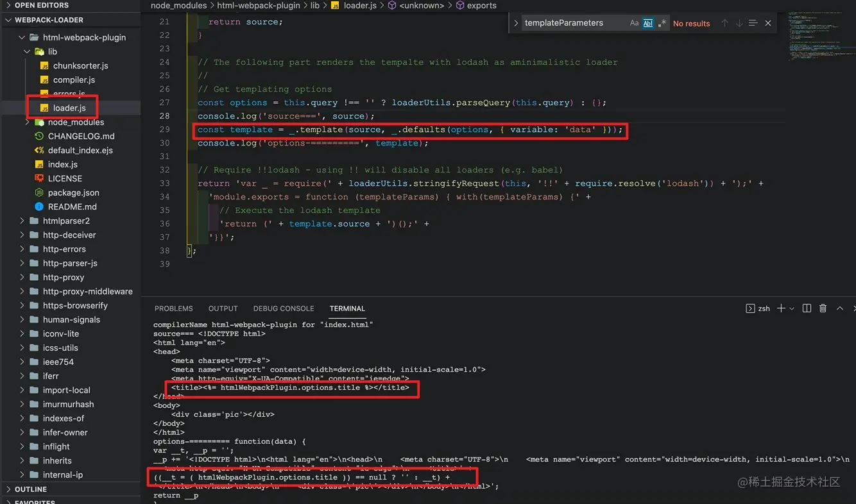The image size is (856, 504).
Task: Open index.js file
Action: pyautogui.click(x=63, y=164)
